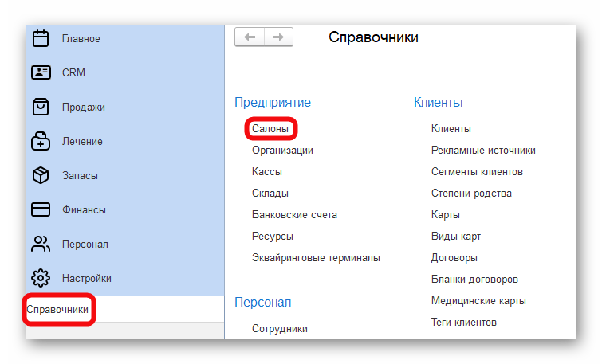Screen dimensions: 602x364
Task: Open Бланки договоров directory
Action: [x=474, y=280]
